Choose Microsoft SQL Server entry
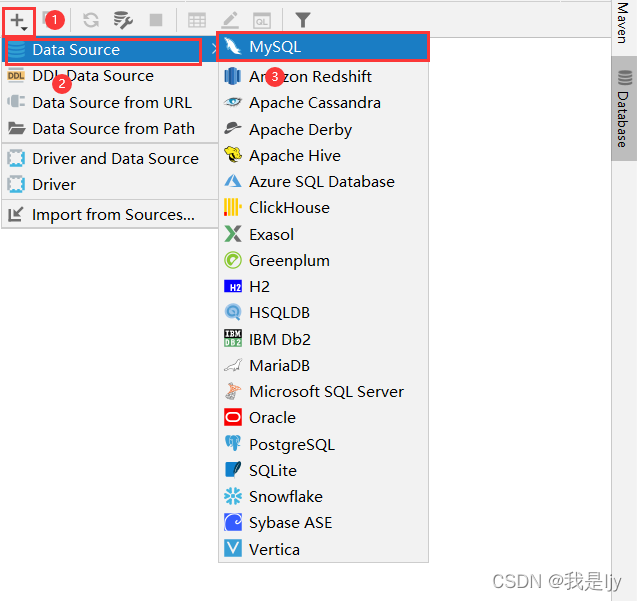 tap(323, 392)
